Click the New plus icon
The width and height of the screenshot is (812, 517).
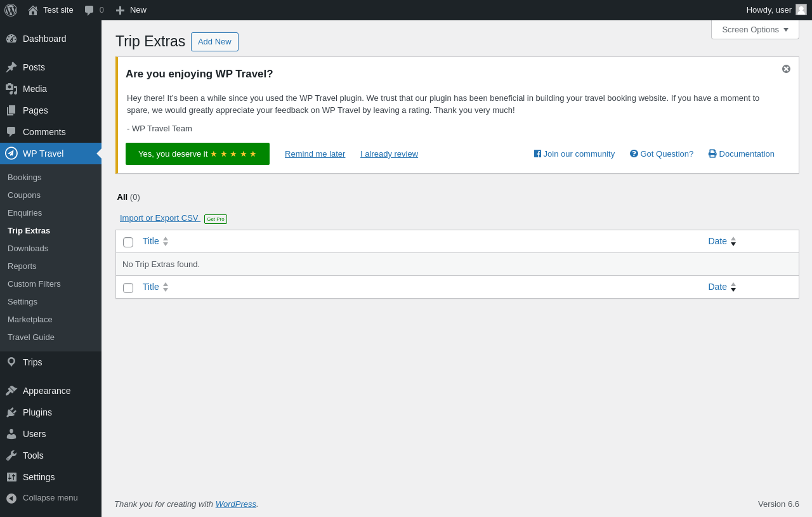point(120,10)
